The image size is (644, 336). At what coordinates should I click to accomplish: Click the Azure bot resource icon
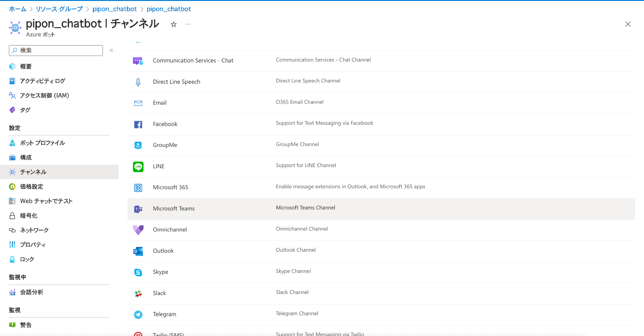click(x=15, y=28)
